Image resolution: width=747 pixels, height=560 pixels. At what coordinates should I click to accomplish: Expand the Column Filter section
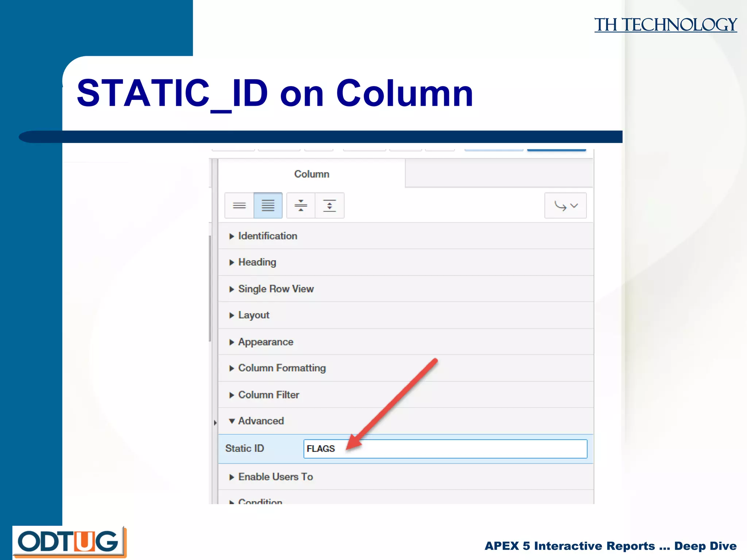tap(406, 394)
